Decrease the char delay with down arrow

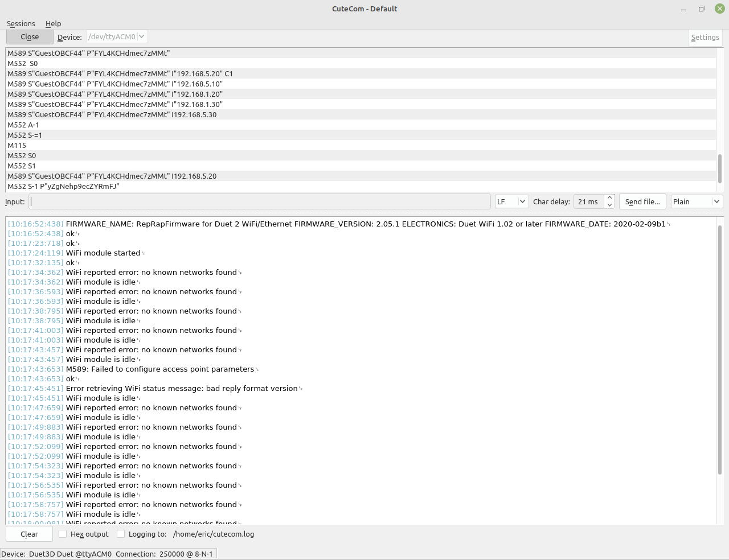coord(609,205)
